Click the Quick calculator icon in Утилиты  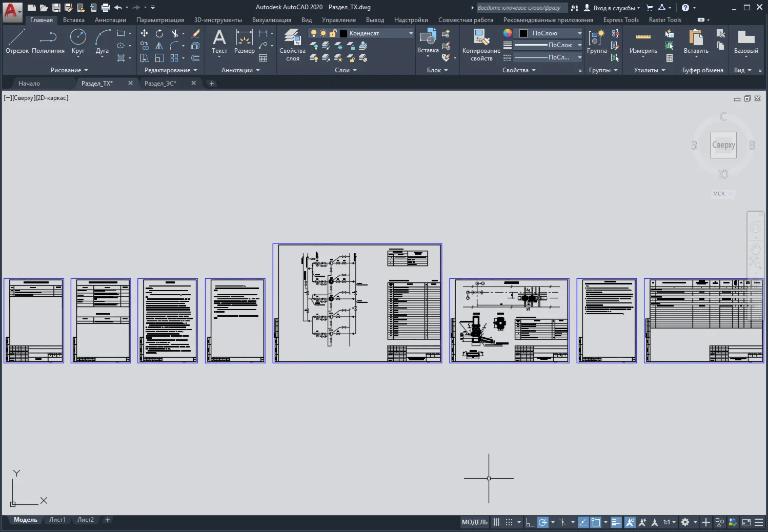[670, 58]
